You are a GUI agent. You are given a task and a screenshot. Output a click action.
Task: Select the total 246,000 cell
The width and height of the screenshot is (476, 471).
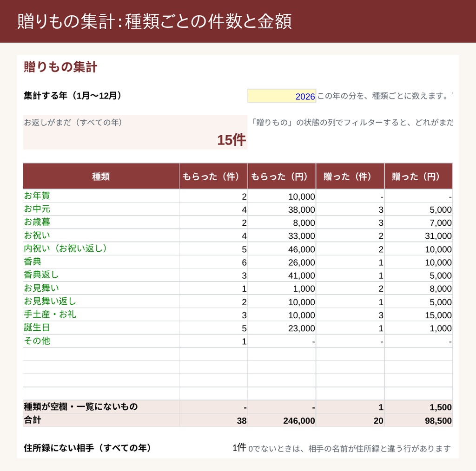(282, 420)
